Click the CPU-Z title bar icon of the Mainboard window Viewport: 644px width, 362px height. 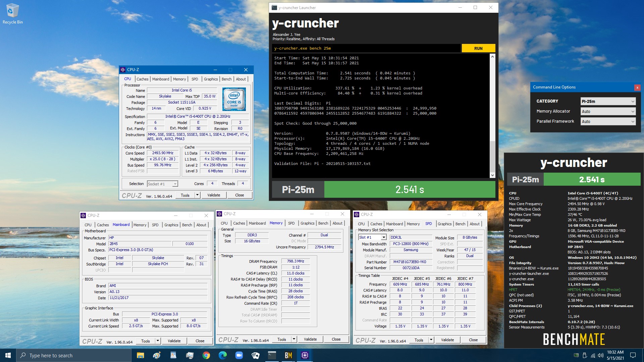tap(84, 216)
